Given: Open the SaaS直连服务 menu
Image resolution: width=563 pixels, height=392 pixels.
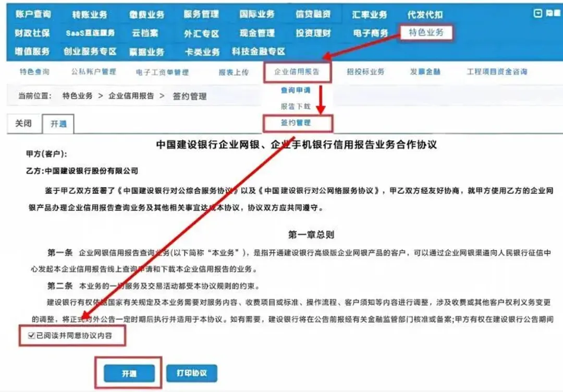Looking at the screenshot, I should coord(90,33).
